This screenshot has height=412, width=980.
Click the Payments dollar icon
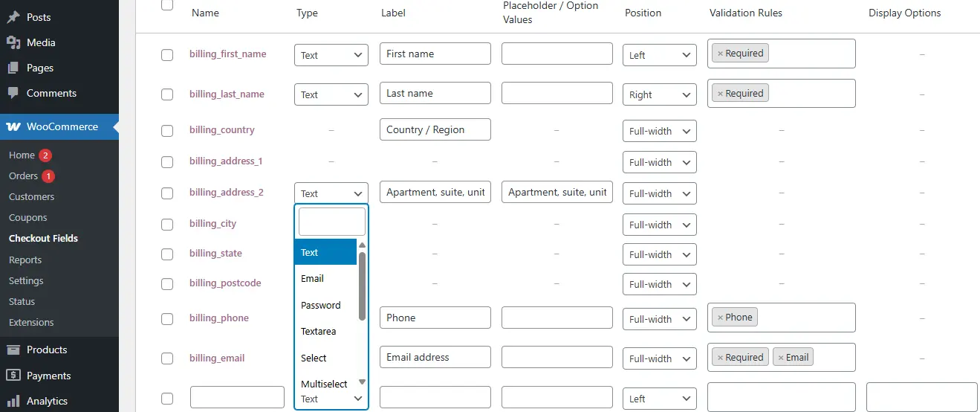pos(13,376)
